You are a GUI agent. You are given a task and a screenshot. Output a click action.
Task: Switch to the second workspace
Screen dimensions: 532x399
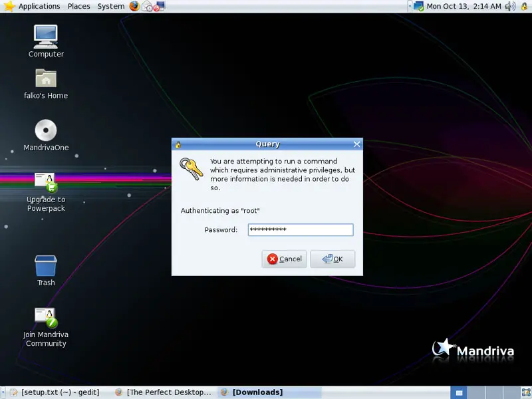pyautogui.click(x=477, y=392)
